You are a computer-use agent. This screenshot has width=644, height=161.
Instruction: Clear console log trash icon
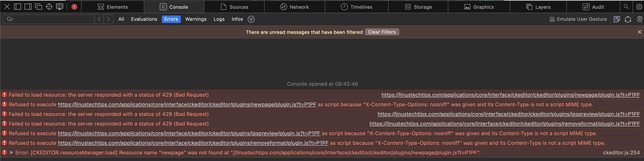pyautogui.click(x=639, y=19)
